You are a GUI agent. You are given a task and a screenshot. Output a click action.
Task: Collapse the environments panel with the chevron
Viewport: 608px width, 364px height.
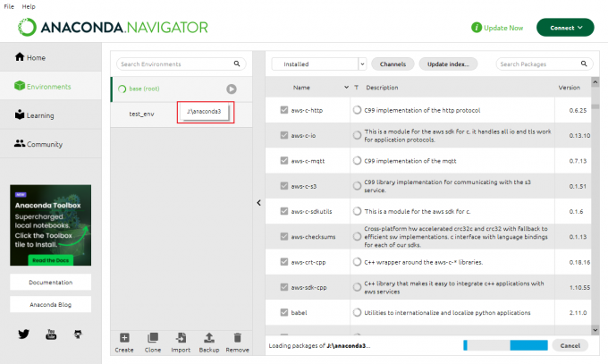[258, 202]
